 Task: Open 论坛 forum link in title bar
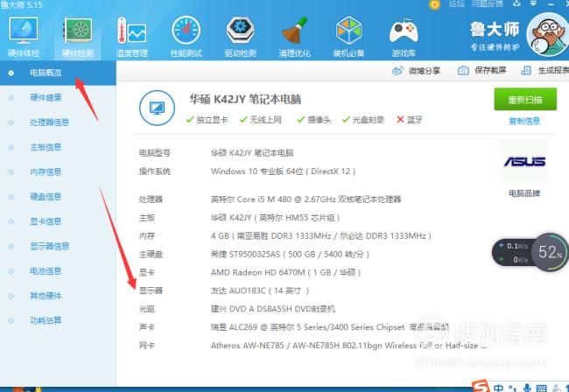click(456, 4)
